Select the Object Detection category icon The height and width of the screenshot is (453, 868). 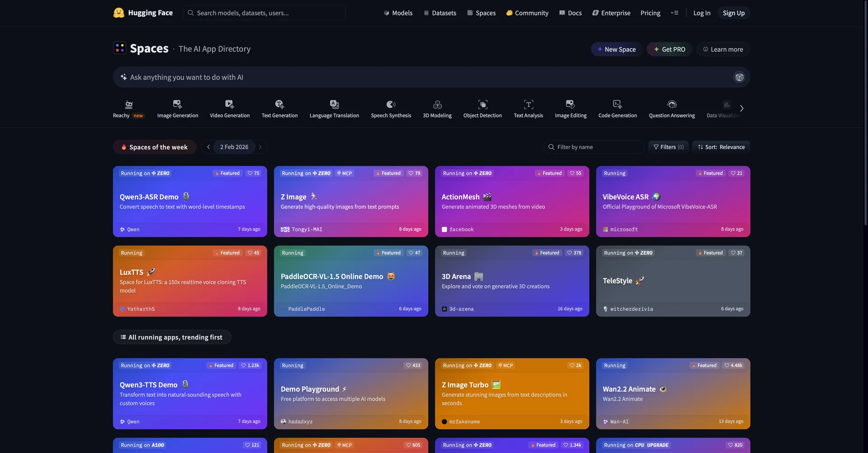coord(482,104)
